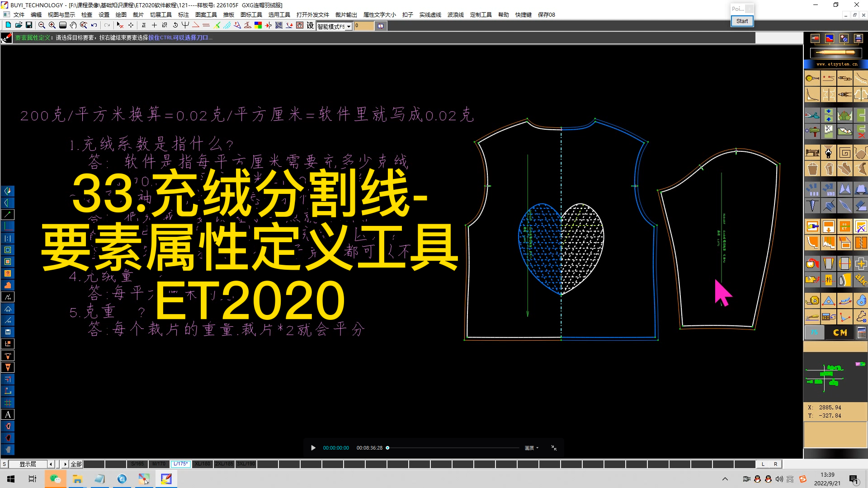Click the CM unit display button
Image resolution: width=868 pixels, height=488 pixels.
pos(838,332)
